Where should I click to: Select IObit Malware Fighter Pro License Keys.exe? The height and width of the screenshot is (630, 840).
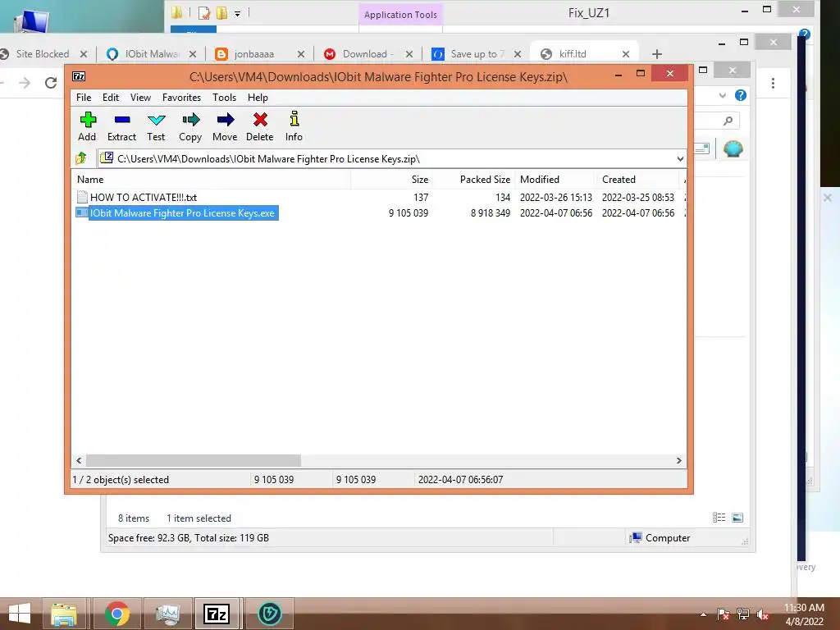(182, 213)
